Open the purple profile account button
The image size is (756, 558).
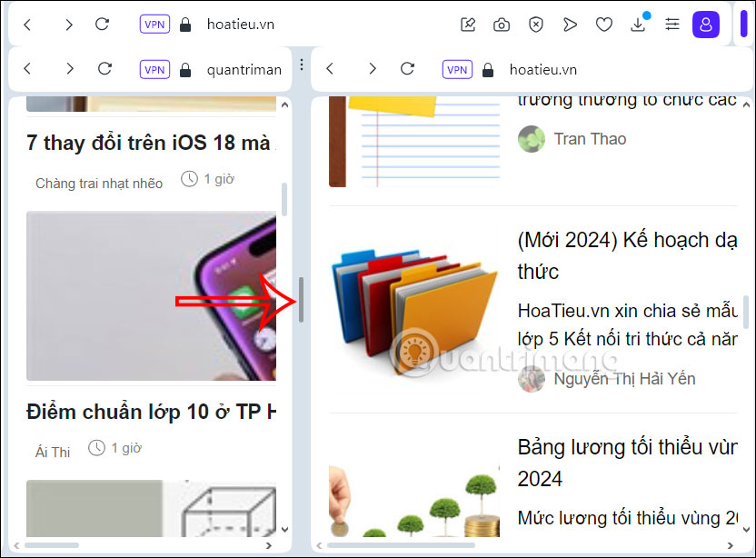(x=706, y=25)
